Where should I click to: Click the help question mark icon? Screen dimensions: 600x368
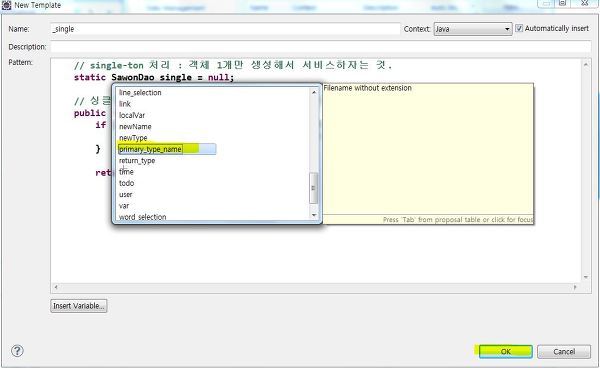coord(17,351)
